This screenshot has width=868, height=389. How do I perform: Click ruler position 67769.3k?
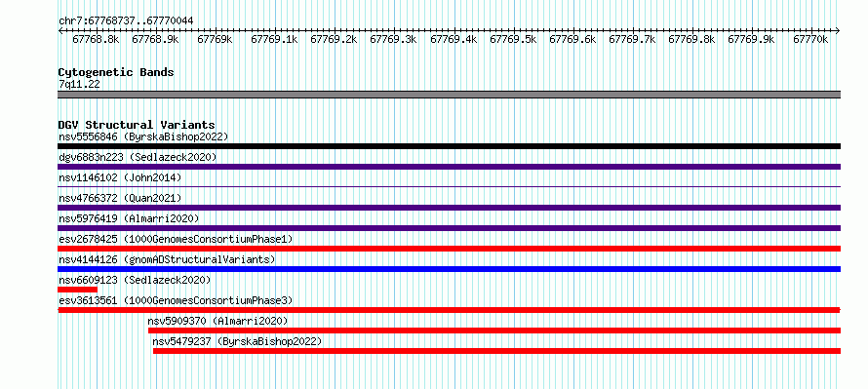393,39
